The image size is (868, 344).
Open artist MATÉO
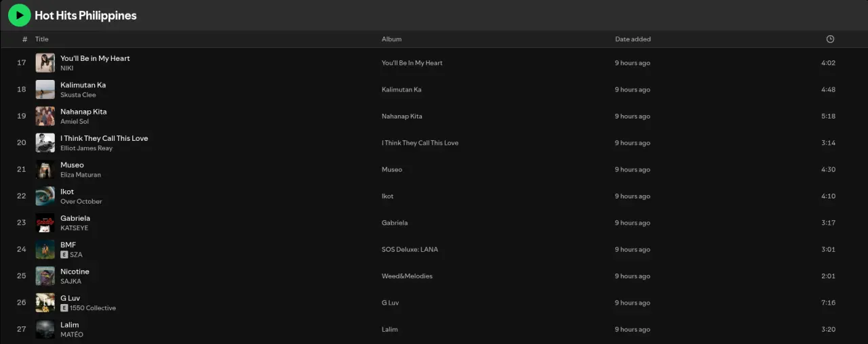(x=72, y=335)
